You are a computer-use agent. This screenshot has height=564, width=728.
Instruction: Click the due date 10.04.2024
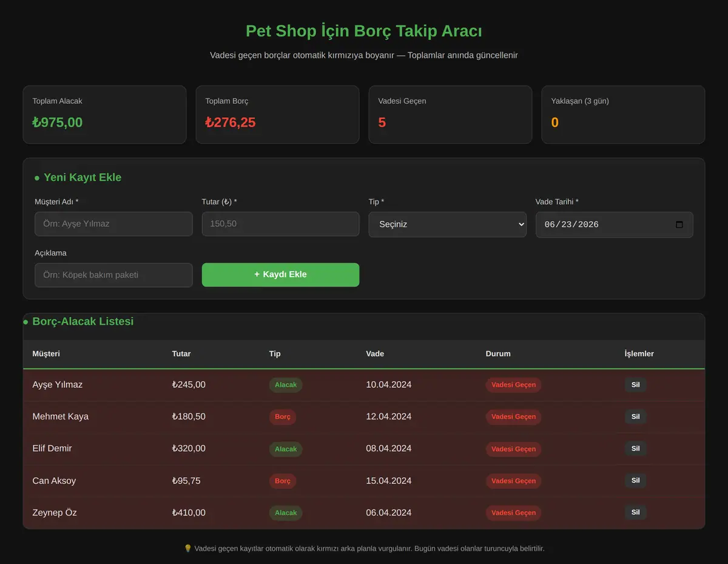[389, 385]
